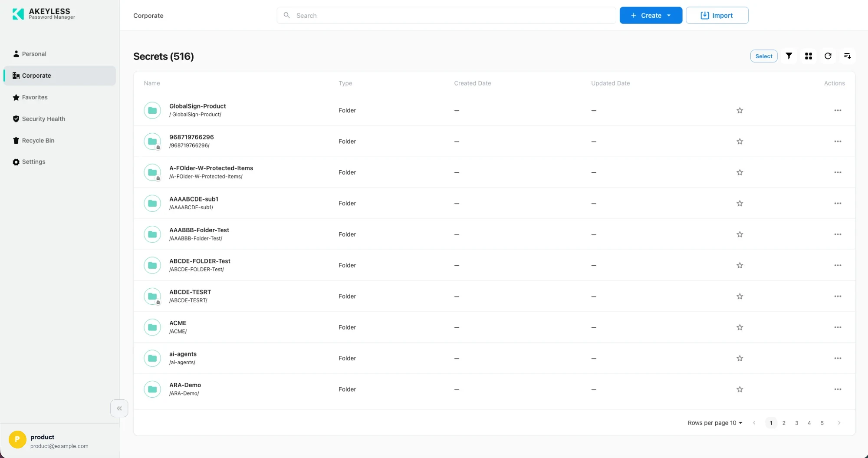Click the folder icon of ai-agents
This screenshot has height=458, width=868.
tap(152, 358)
